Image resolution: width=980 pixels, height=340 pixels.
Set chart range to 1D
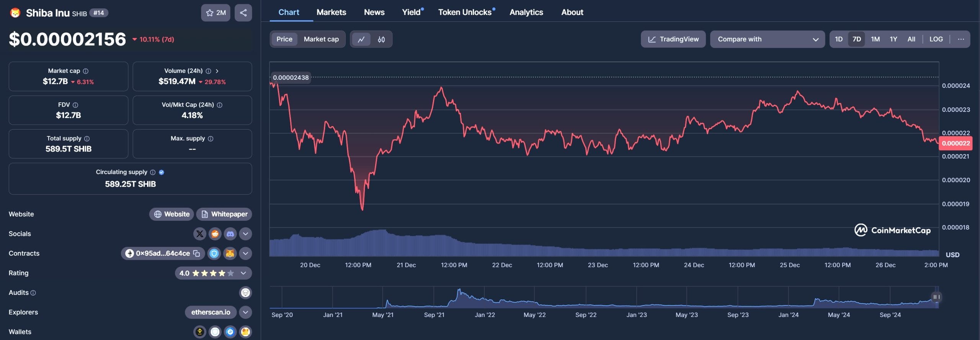tap(839, 39)
